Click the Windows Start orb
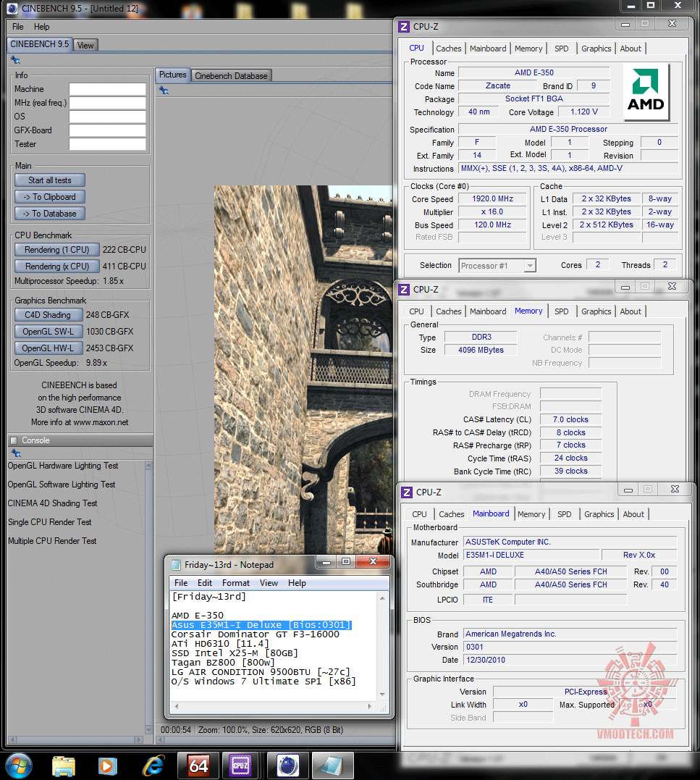700x780 pixels. 18,766
